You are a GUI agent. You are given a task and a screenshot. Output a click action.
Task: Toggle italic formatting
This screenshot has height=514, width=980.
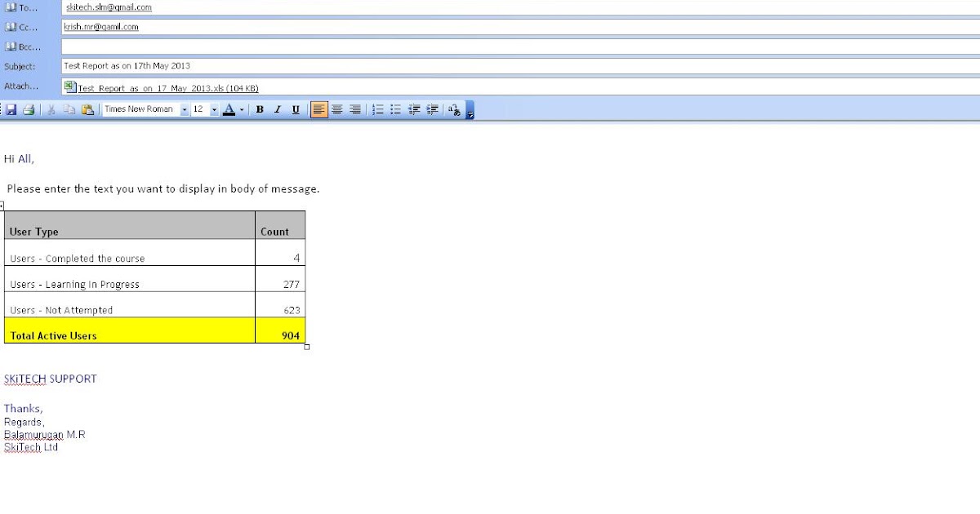(x=278, y=109)
